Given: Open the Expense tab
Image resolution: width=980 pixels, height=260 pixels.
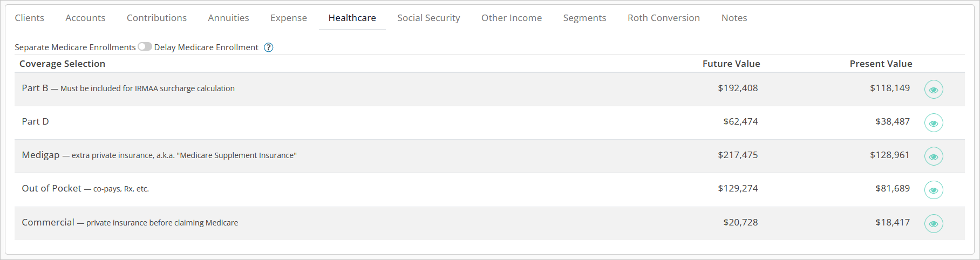Looking at the screenshot, I should tap(289, 18).
